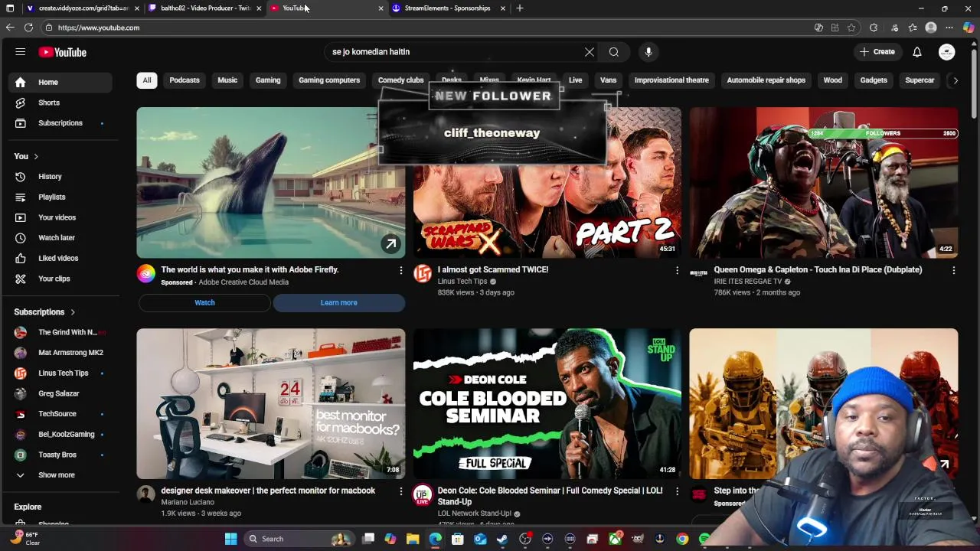Open options for Queen Omega & Capleton video
Screen dimensions: 980x551
953,270
